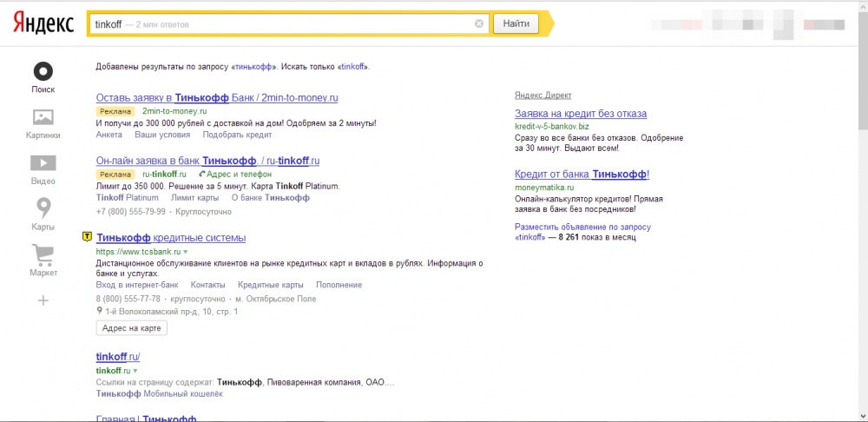Open the Пополнение sitelink

pyautogui.click(x=339, y=285)
